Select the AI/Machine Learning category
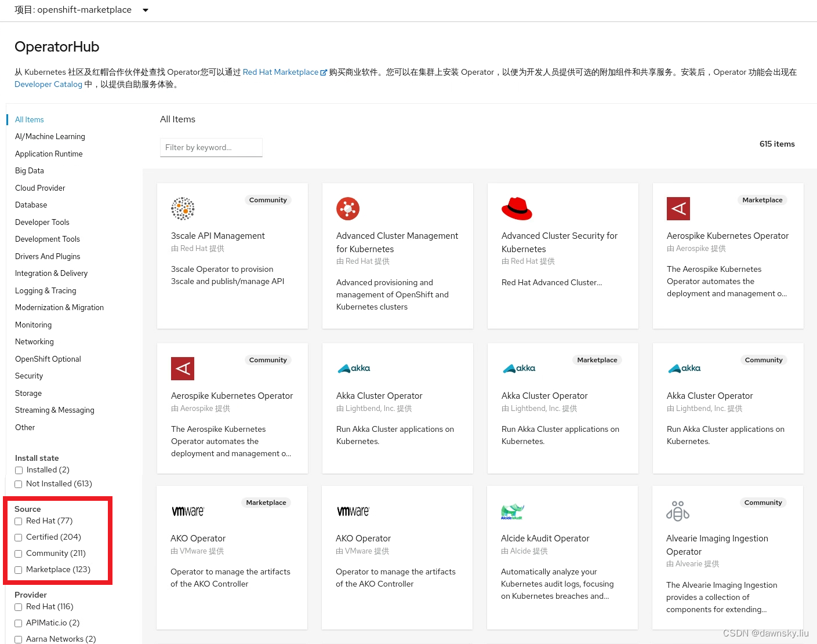The width and height of the screenshot is (817, 644). click(x=50, y=137)
